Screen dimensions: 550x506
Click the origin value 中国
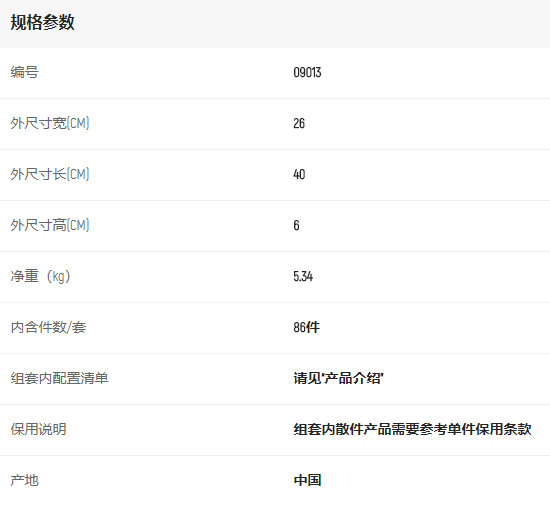307,480
